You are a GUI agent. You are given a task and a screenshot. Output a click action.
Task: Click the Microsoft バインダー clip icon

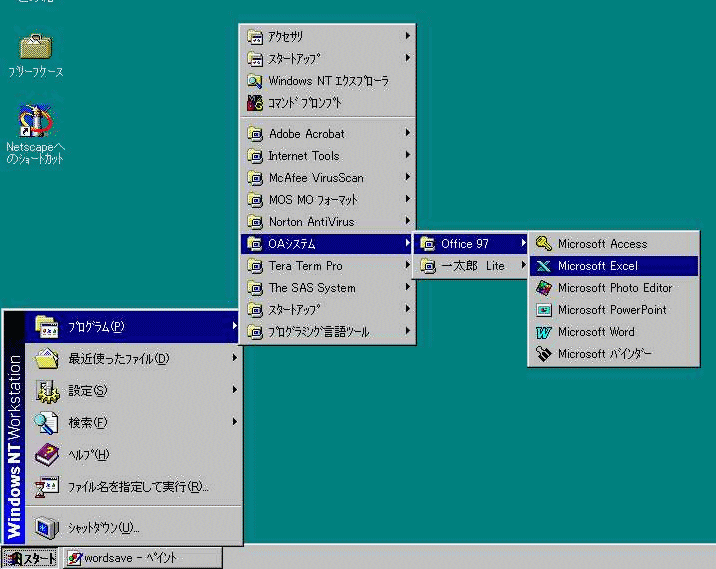click(x=543, y=354)
